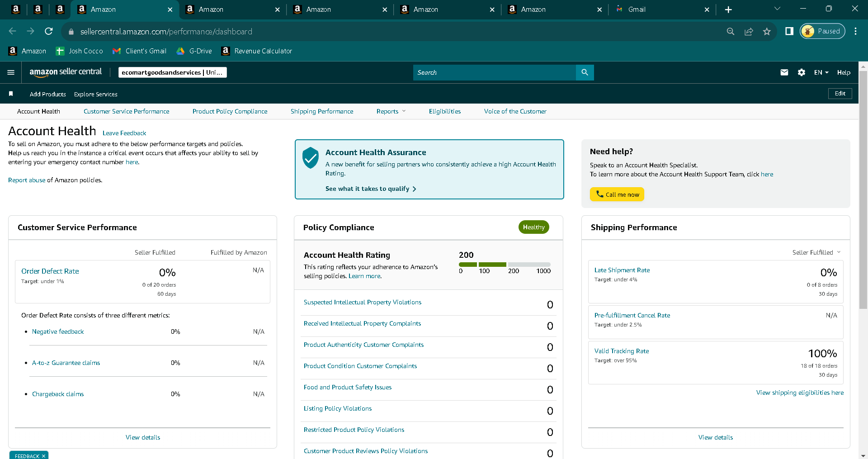
Task: Open Product Policy Compliance tab
Action: click(230, 111)
